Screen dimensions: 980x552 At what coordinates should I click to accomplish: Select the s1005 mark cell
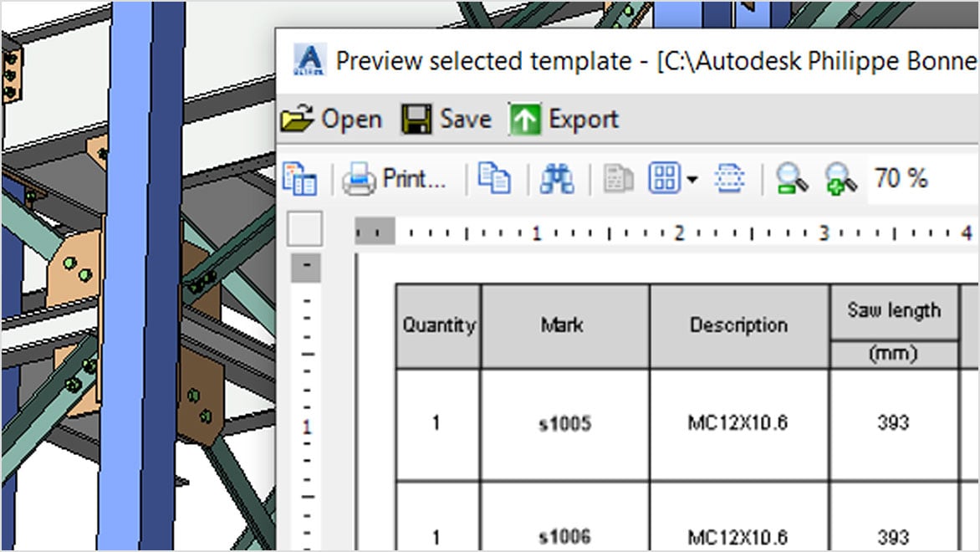pyautogui.click(x=564, y=424)
